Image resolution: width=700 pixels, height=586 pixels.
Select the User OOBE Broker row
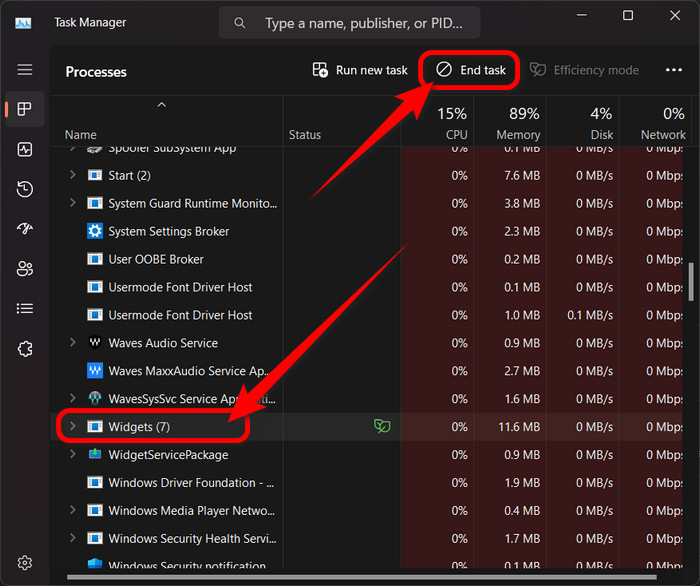(366, 259)
